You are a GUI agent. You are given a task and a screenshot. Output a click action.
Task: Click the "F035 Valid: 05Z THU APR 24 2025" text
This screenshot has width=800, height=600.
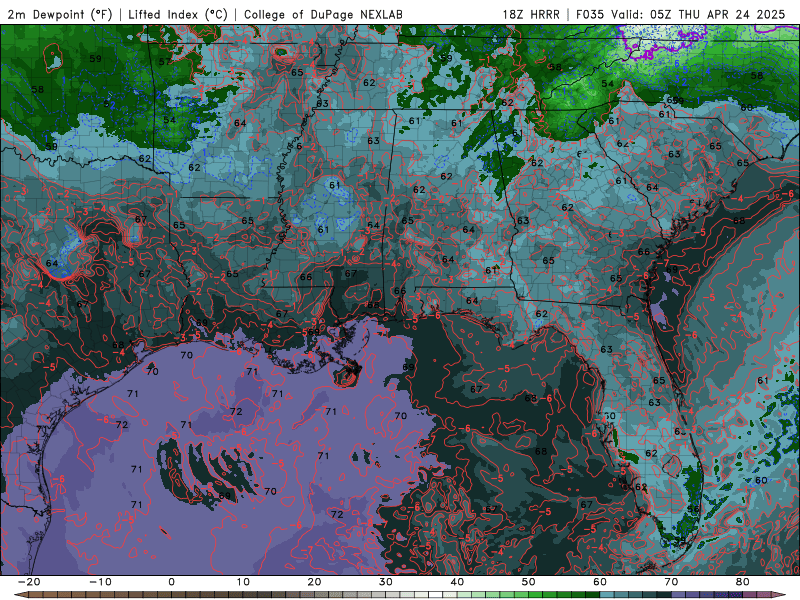(x=681, y=14)
